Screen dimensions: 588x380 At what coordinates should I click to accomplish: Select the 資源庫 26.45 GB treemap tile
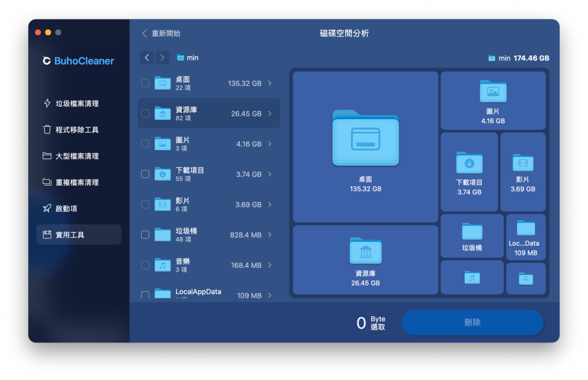point(366,260)
